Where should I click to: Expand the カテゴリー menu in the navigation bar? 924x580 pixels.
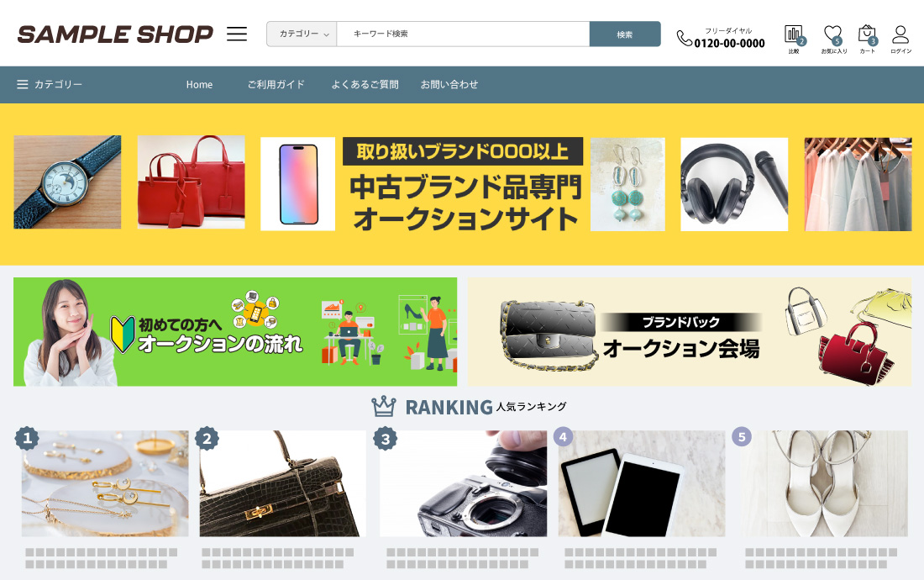pos(50,84)
